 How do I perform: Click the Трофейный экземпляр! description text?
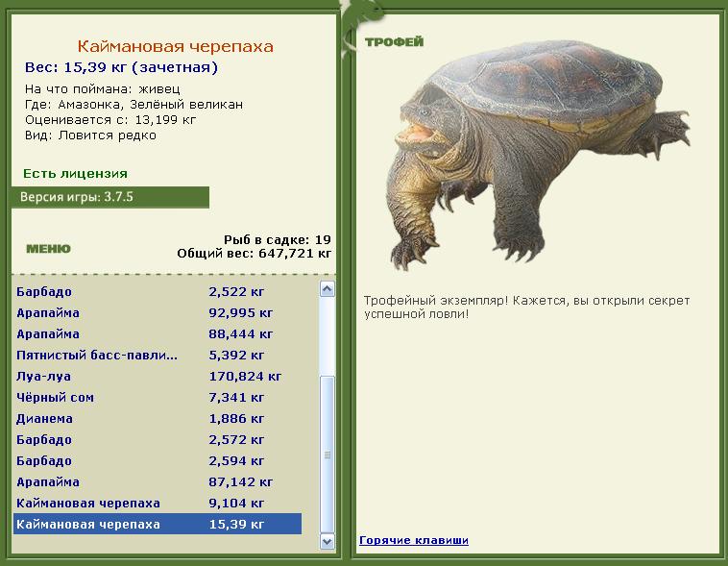[x=526, y=308]
